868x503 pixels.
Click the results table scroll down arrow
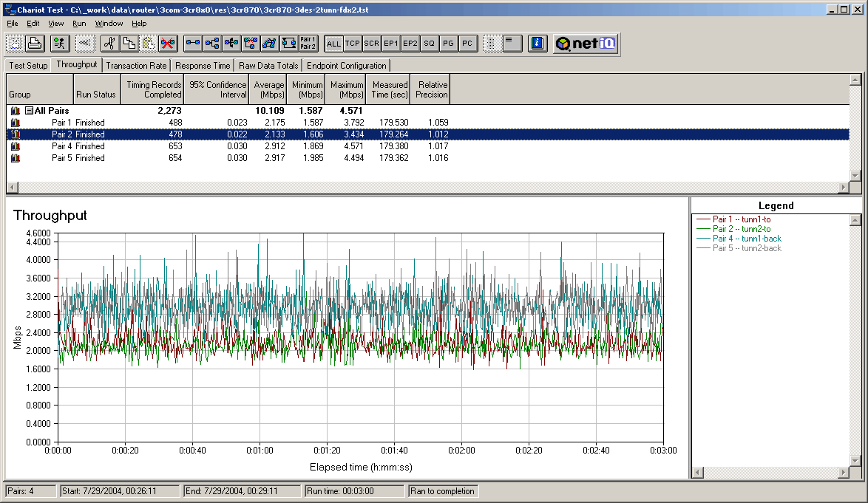tap(855, 176)
